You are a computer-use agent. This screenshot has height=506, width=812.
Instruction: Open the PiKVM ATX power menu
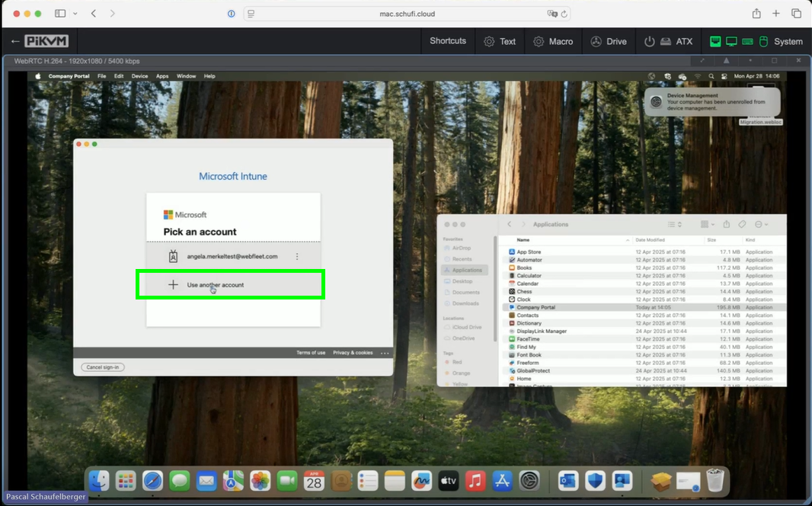tap(668, 41)
